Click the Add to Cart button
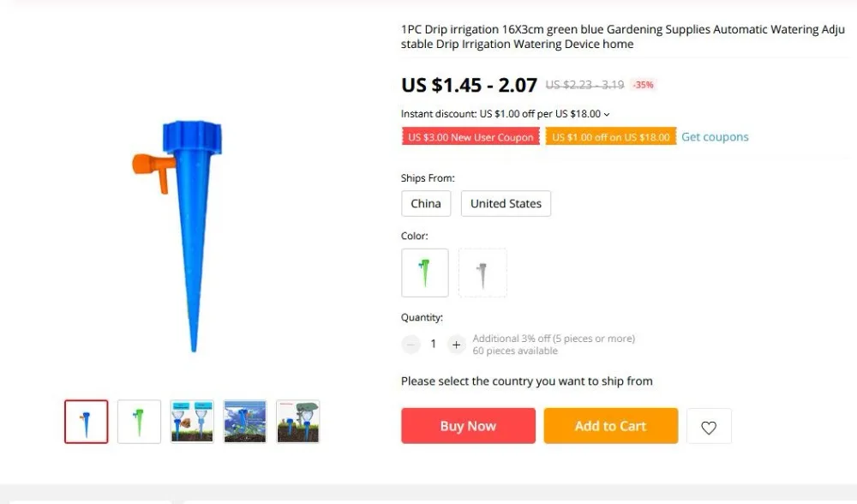Screen dimensions: 857x504 pos(610,426)
